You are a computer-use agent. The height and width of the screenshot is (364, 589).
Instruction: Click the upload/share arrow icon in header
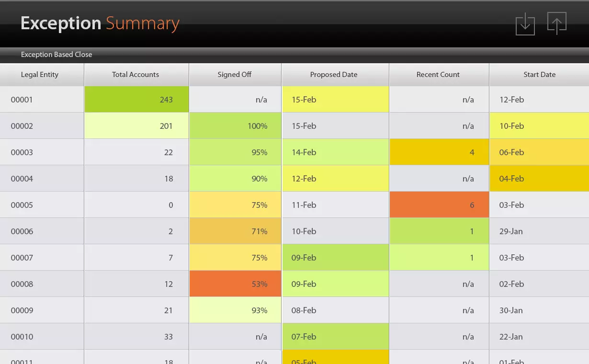pyautogui.click(x=557, y=23)
